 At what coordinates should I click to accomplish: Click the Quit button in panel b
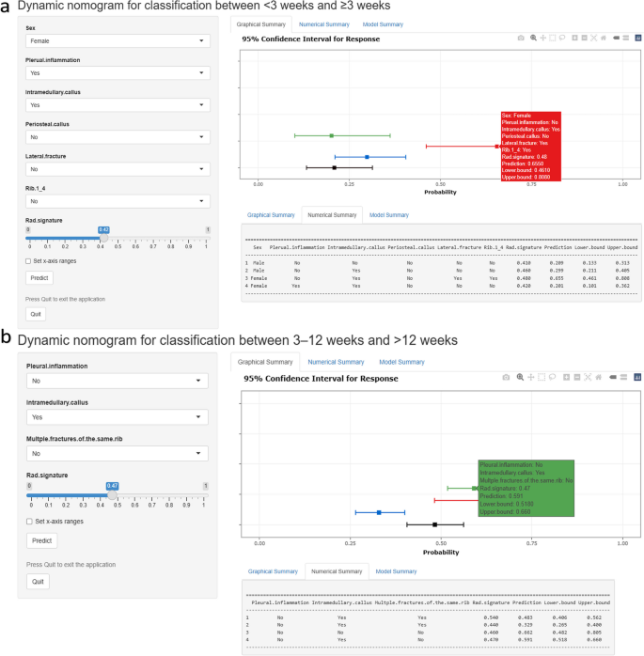(x=38, y=582)
